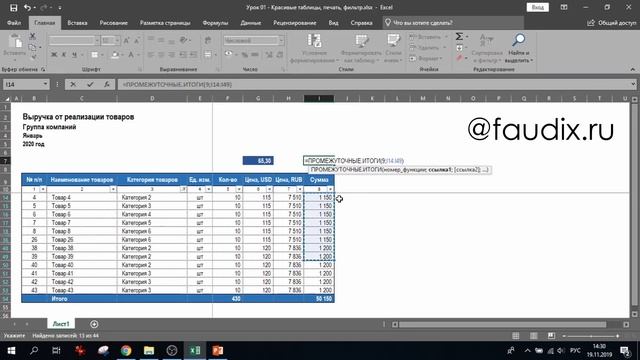Adjust the zoom slider in status bar
Image resolution: width=640 pixels, height=360 pixels.
(591, 336)
